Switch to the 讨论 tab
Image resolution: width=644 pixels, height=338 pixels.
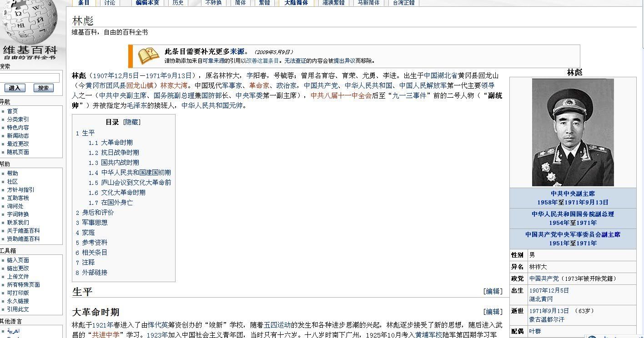click(x=110, y=3)
